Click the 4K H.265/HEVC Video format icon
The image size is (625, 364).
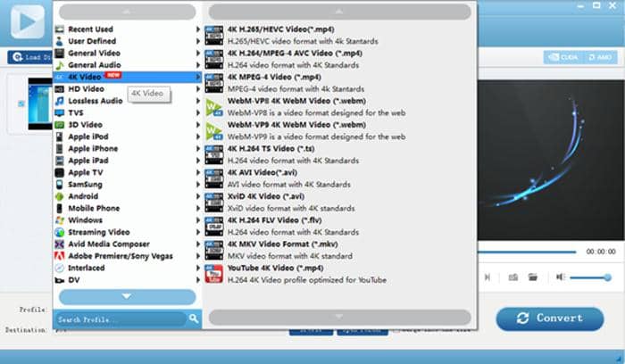click(213, 36)
